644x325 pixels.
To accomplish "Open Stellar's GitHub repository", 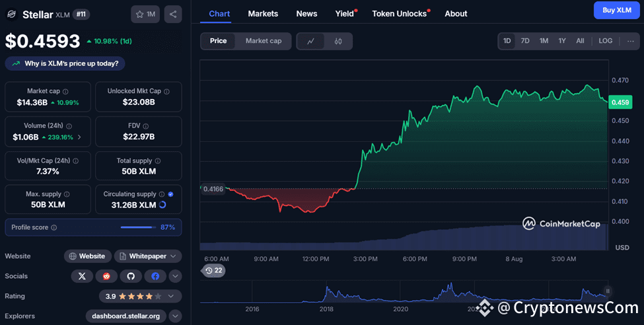I will click(131, 276).
